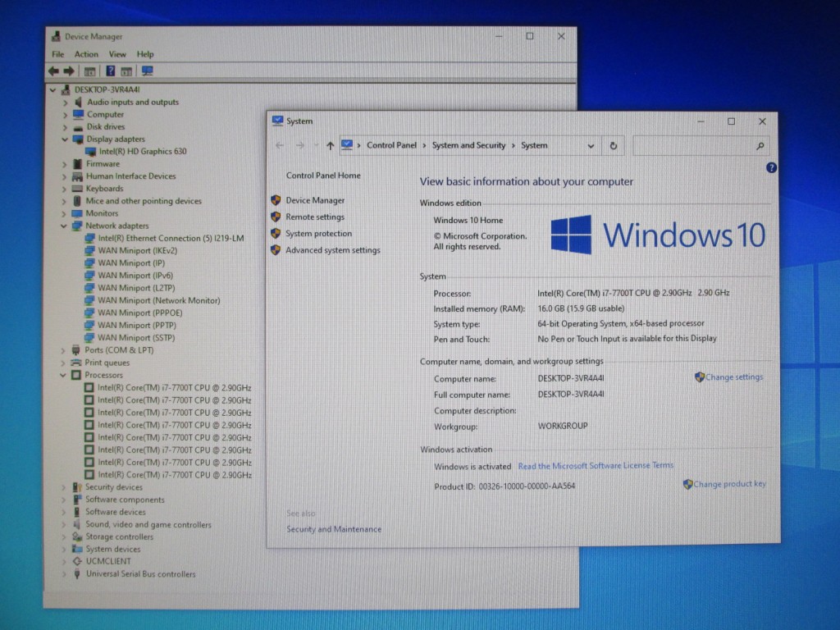Expand the Ports (COM & LPT) node

coord(63,350)
